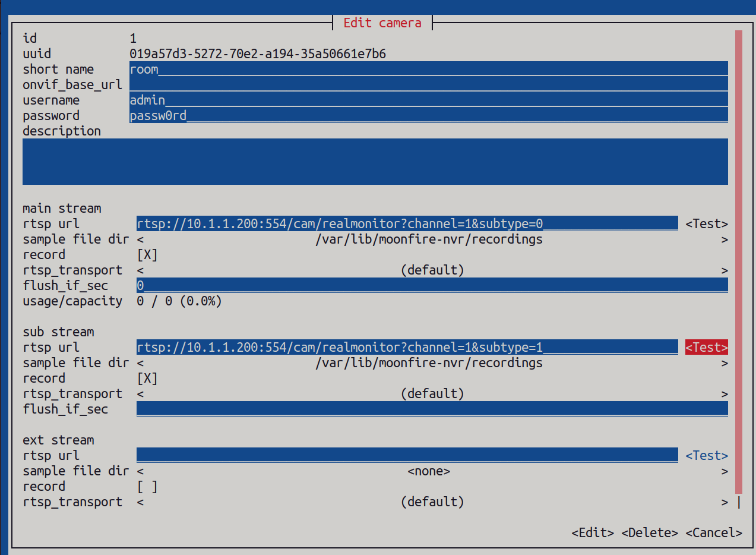Open ext stream rtsp_transport selector
The image size is (756, 555).
(432, 502)
